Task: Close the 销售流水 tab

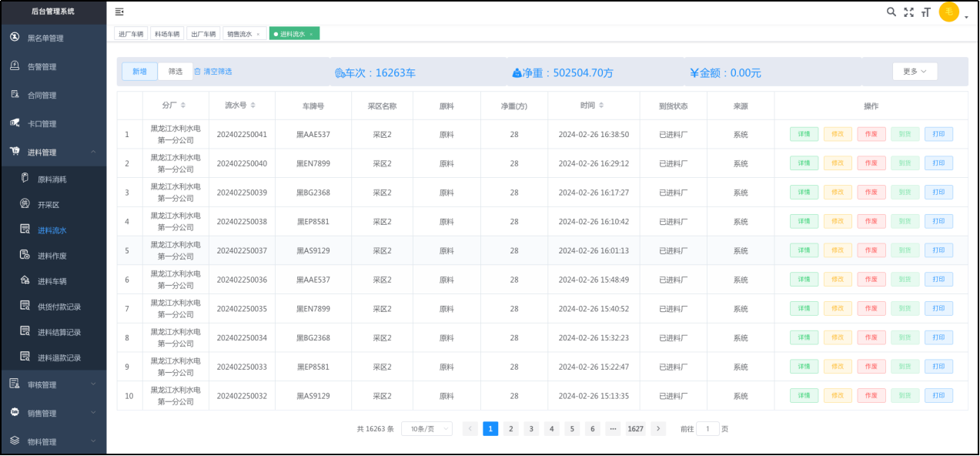Action: click(x=258, y=34)
